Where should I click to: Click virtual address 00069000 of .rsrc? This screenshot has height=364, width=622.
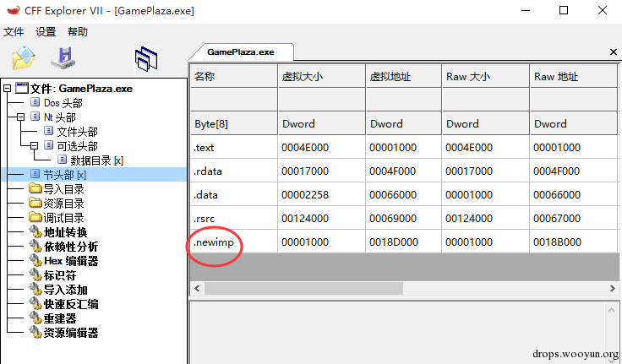(x=393, y=218)
